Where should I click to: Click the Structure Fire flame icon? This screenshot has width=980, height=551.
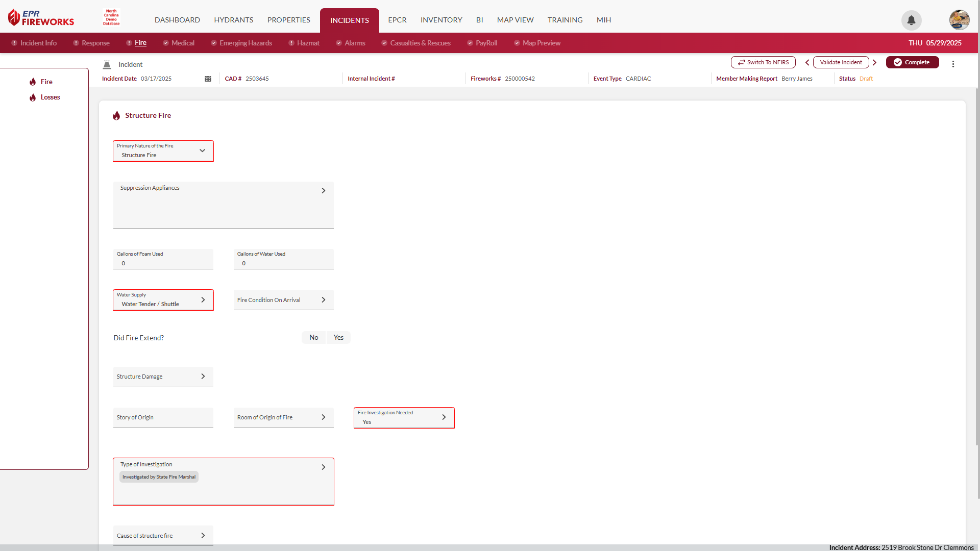[x=116, y=115]
